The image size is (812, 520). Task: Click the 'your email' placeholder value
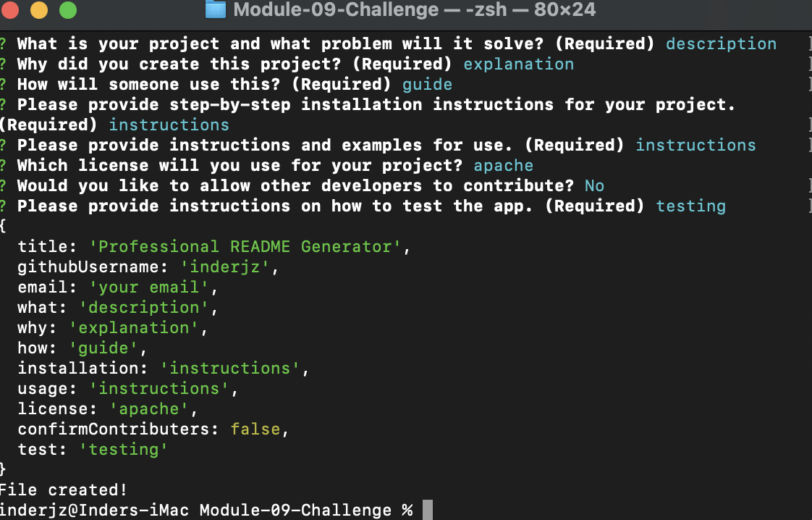coord(150,287)
